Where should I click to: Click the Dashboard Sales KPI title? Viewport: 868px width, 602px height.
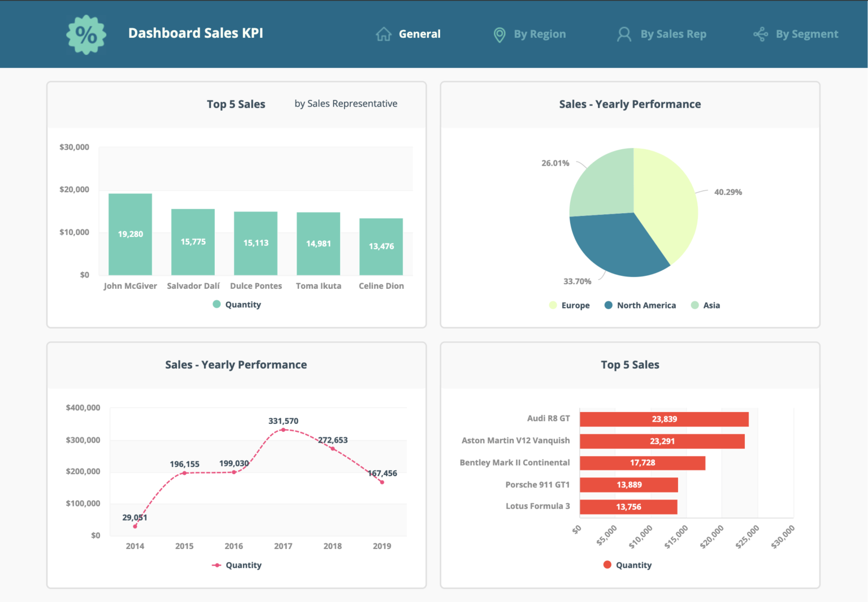pos(196,33)
